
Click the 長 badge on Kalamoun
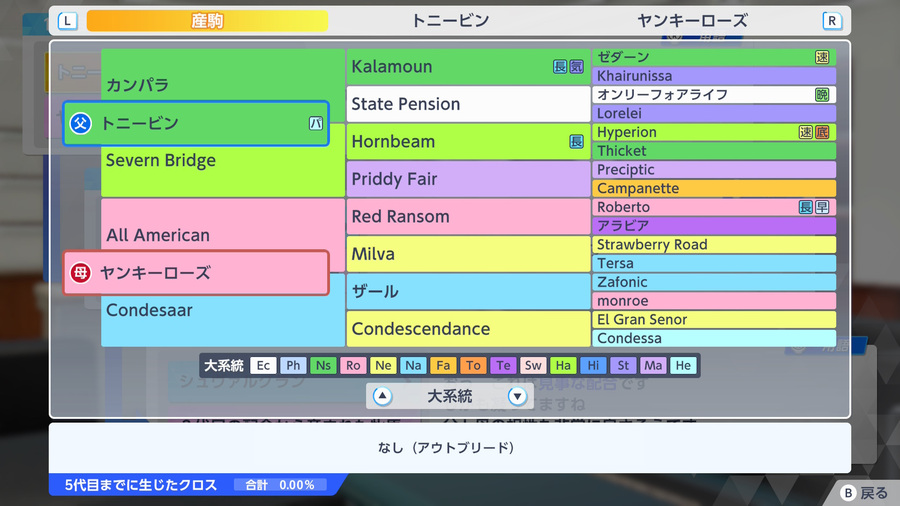(560, 67)
